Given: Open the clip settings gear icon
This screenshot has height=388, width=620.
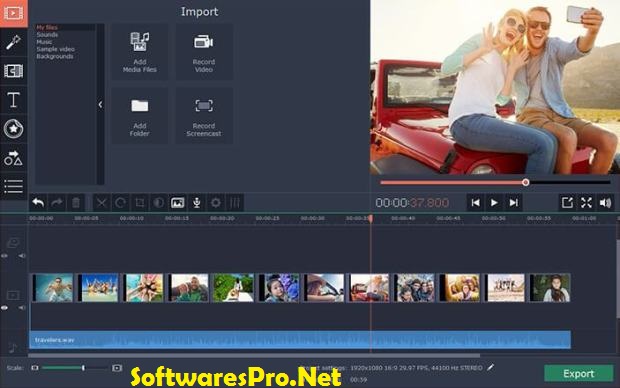Looking at the screenshot, I should click(x=216, y=203).
